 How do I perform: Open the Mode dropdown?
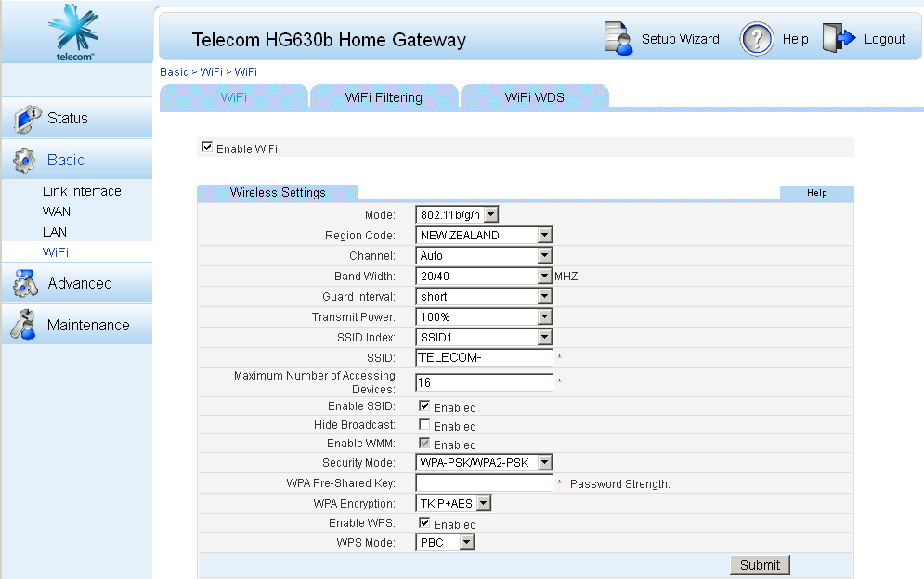(457, 214)
